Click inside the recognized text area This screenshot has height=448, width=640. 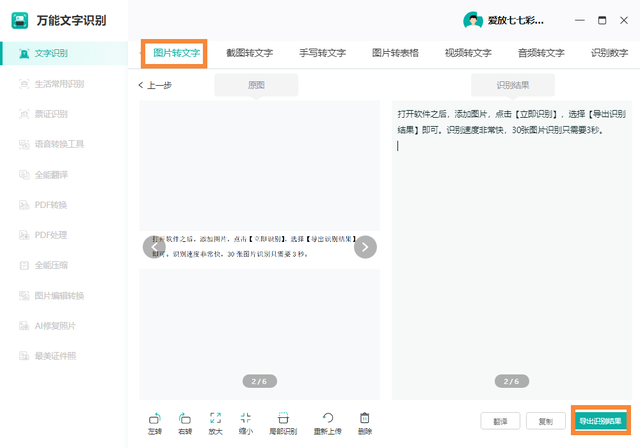pos(512,250)
